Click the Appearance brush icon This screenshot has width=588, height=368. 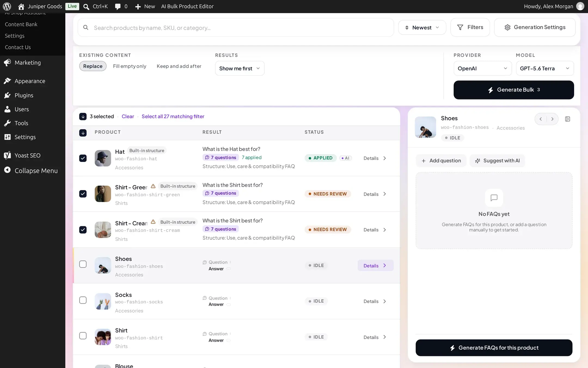click(7, 81)
